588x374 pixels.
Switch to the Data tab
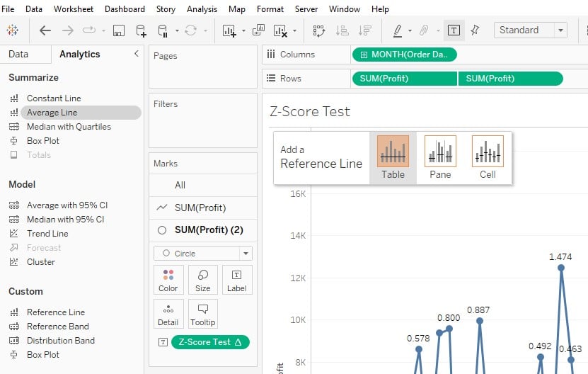18,54
